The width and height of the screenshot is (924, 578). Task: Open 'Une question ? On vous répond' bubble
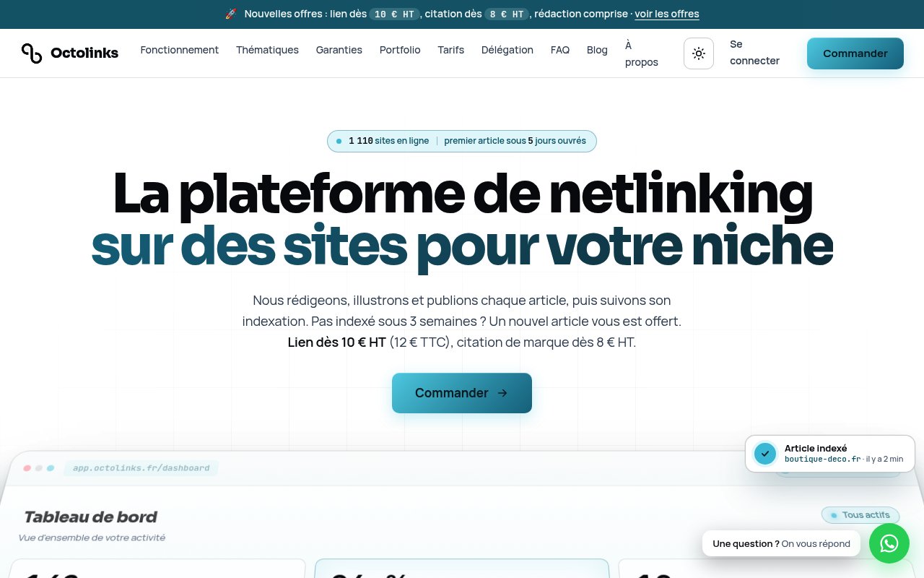pyautogui.click(x=781, y=543)
